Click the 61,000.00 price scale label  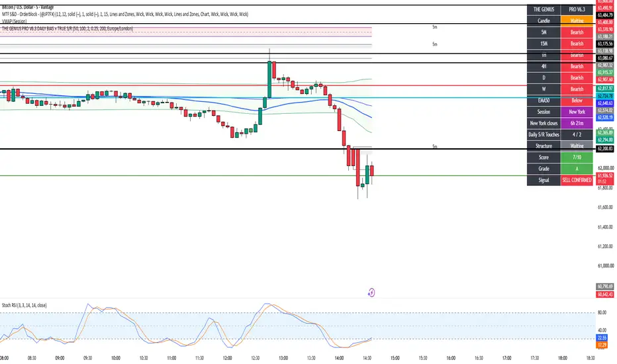click(x=606, y=266)
